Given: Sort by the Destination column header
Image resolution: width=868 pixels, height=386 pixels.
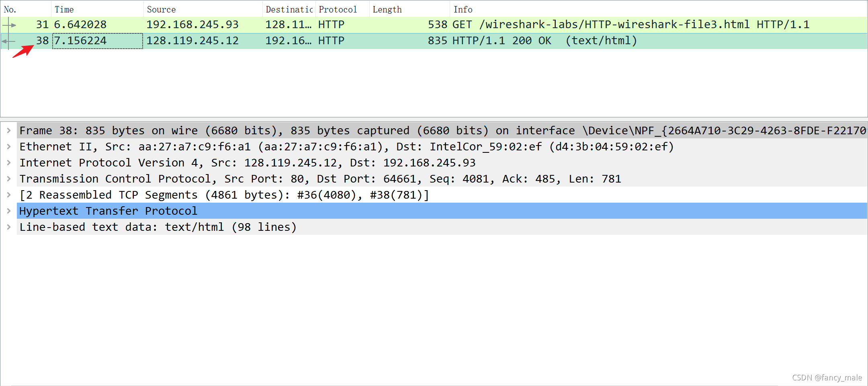Looking at the screenshot, I should 289,9.
